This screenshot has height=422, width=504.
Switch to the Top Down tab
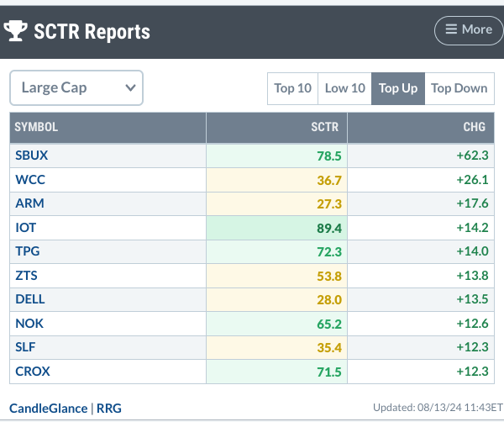(x=459, y=88)
